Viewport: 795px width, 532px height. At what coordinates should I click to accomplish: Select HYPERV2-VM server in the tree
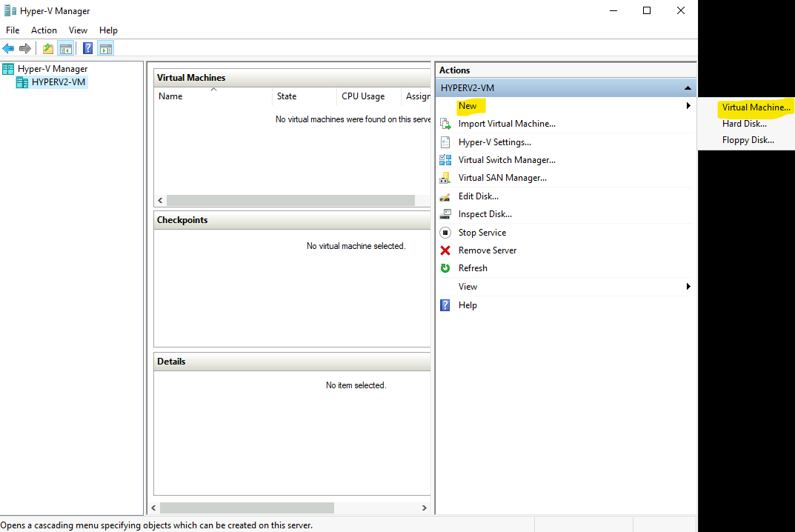click(x=59, y=82)
